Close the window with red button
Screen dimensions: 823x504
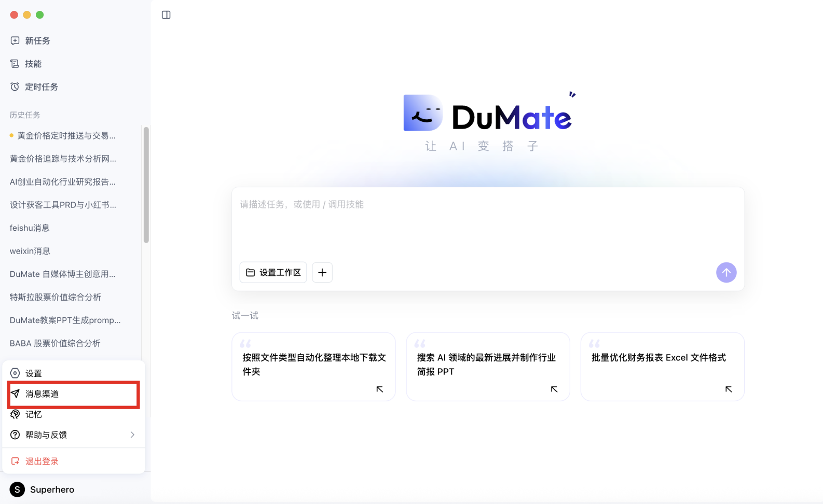[14, 15]
